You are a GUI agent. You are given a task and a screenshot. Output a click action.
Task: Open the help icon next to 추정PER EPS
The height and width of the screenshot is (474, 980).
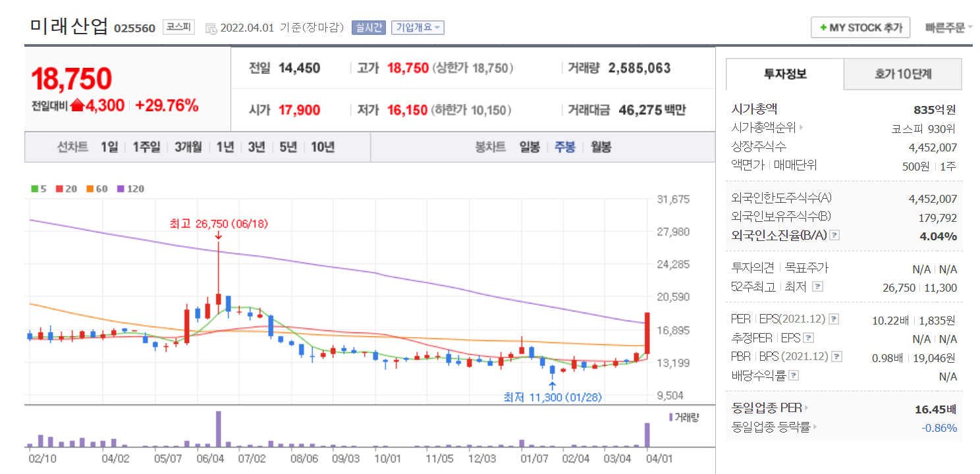[x=809, y=338]
